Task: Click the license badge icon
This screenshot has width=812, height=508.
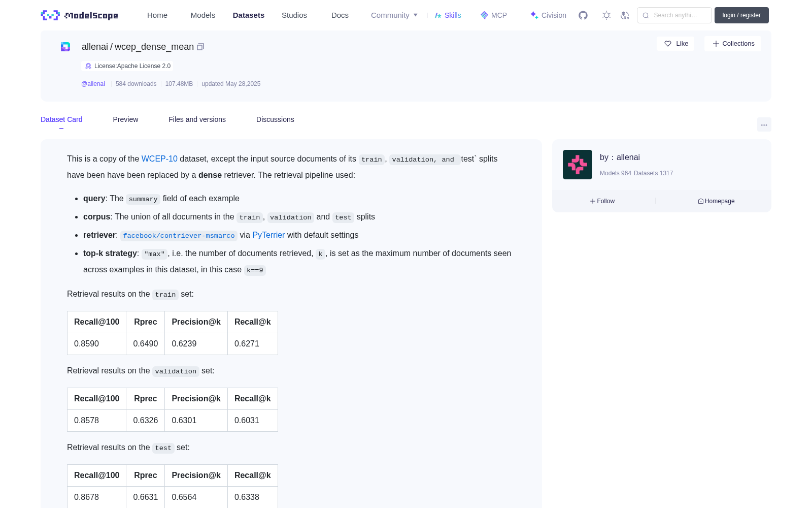Action: coord(88,66)
